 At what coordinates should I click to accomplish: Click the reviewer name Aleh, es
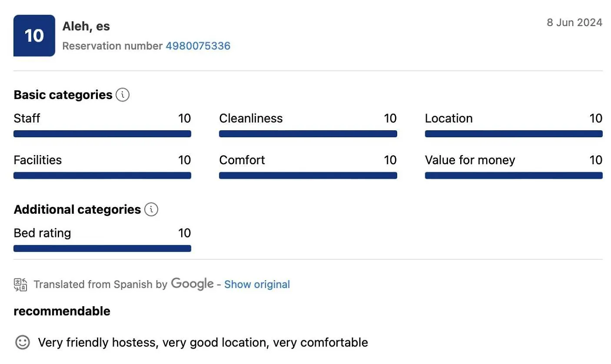(86, 26)
